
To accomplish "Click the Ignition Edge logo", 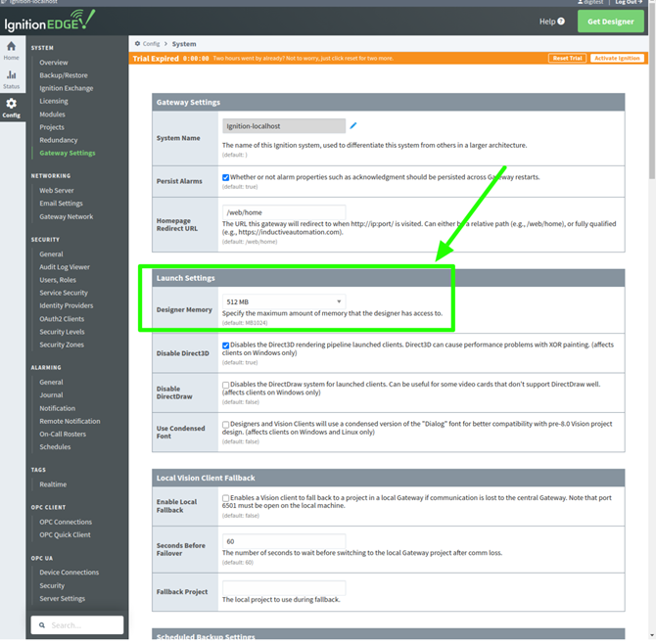I will [50, 22].
